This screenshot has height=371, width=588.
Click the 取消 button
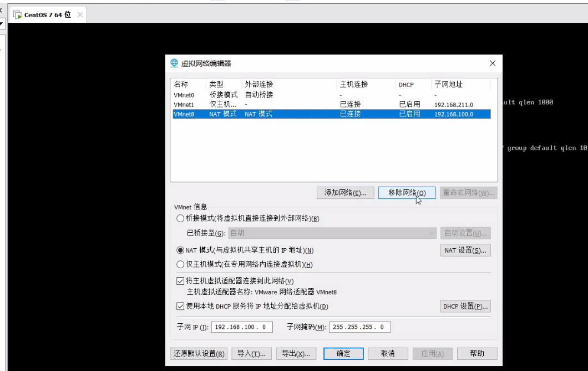click(x=388, y=354)
